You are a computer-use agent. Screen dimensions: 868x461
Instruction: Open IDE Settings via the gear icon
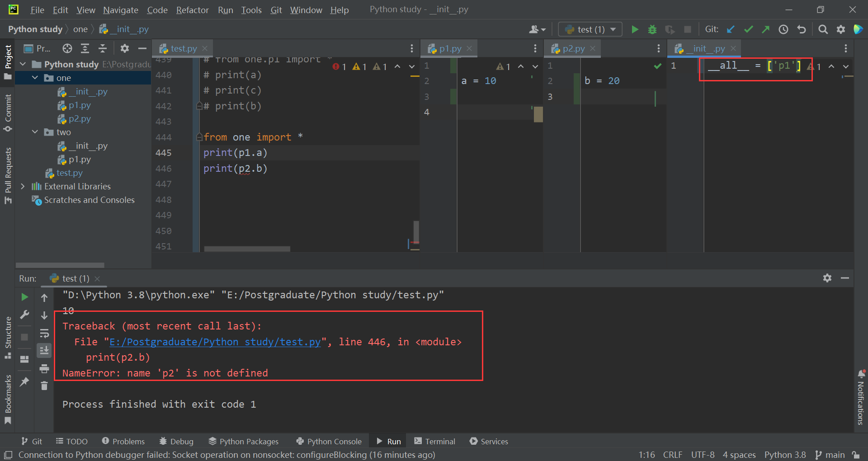point(841,29)
